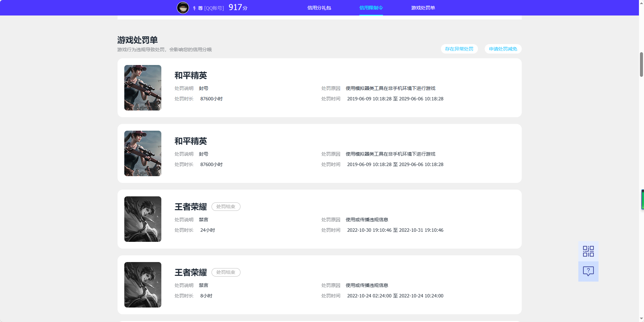
Task: Open the 信用分礼包 tab
Action: (319, 8)
